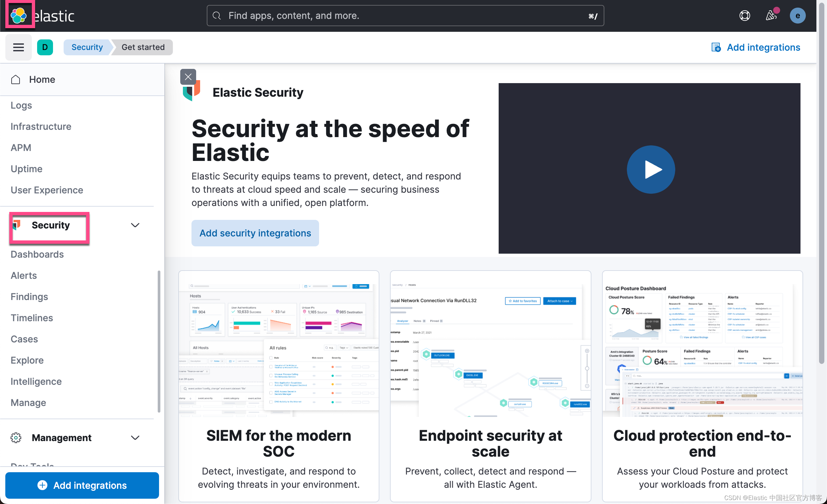Image resolution: width=827 pixels, height=504 pixels.
Task: Open Logs in the sidebar
Action: click(x=21, y=105)
